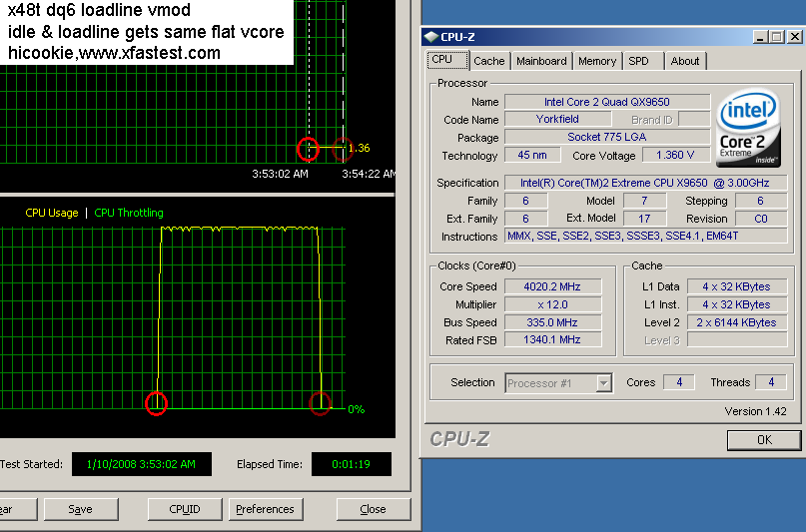
Task: Open the Memory tab
Action: click(x=597, y=61)
